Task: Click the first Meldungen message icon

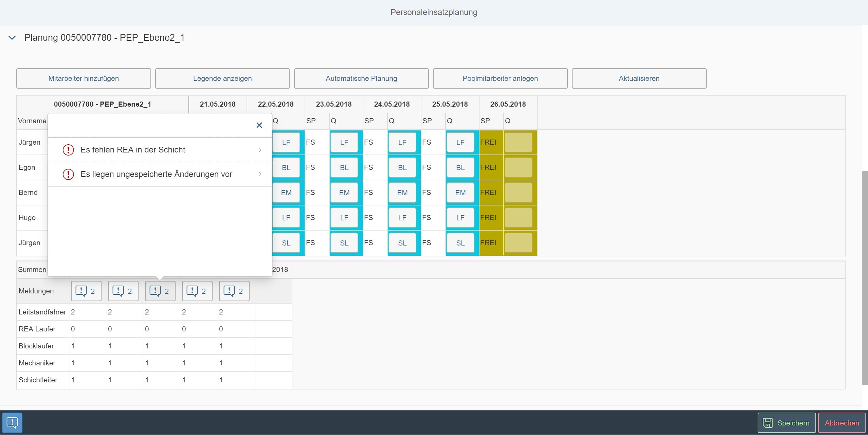Action: 86,291
